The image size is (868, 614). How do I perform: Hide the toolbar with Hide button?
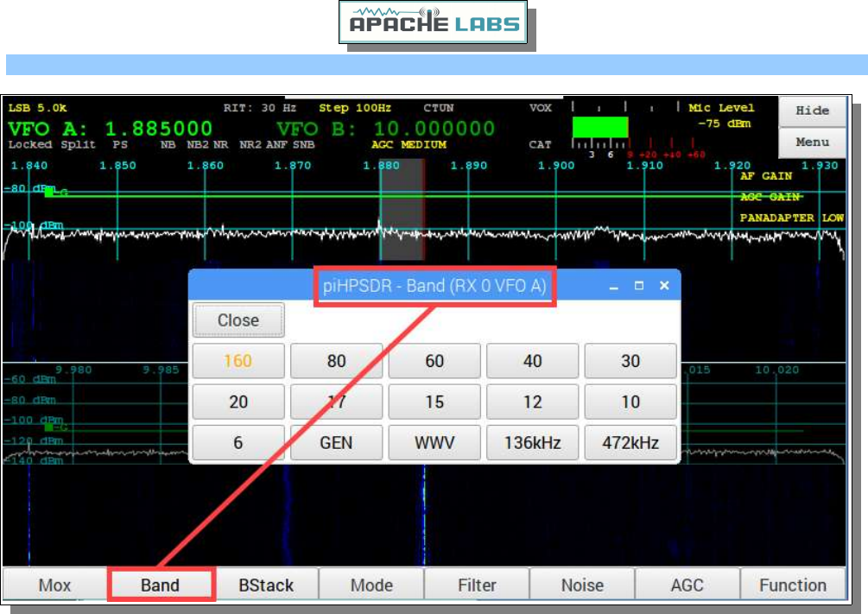[x=812, y=111]
